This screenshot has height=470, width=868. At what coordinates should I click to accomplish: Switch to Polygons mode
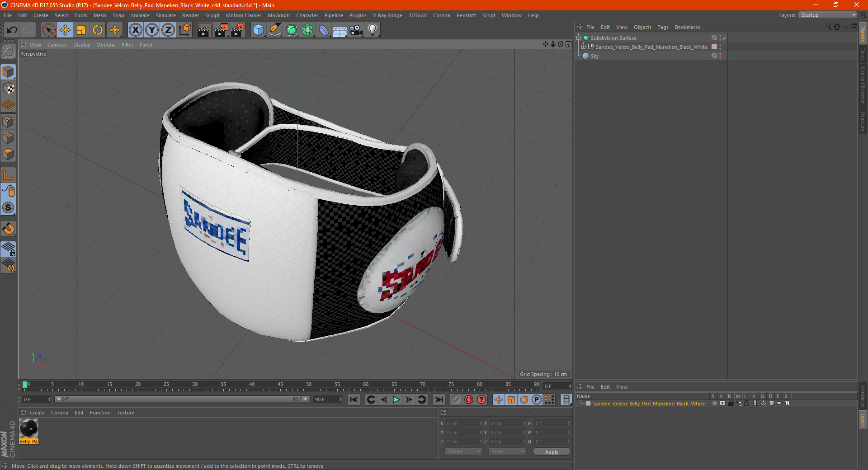[8, 154]
